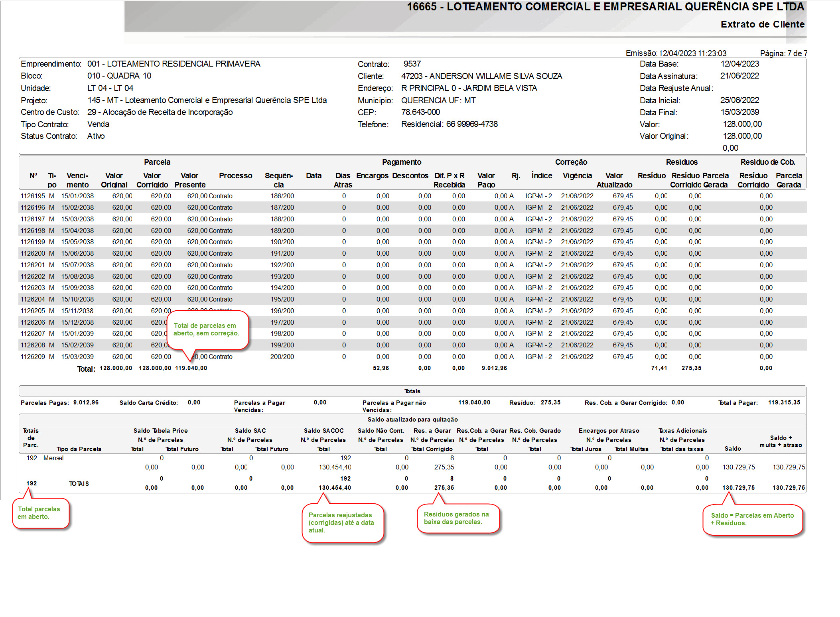The image size is (840, 617).
Task: Click contract number 9537
Action: point(412,64)
